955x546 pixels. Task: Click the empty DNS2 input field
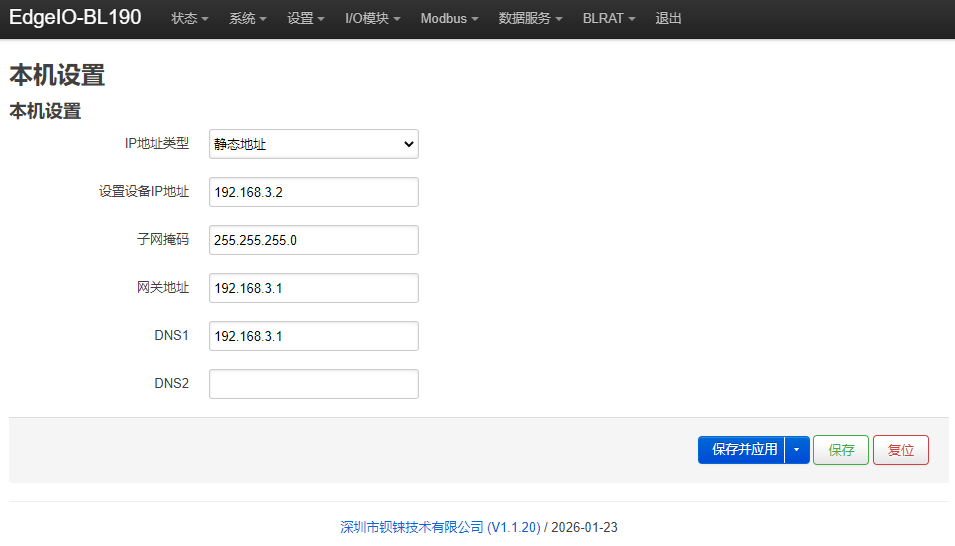click(x=314, y=384)
